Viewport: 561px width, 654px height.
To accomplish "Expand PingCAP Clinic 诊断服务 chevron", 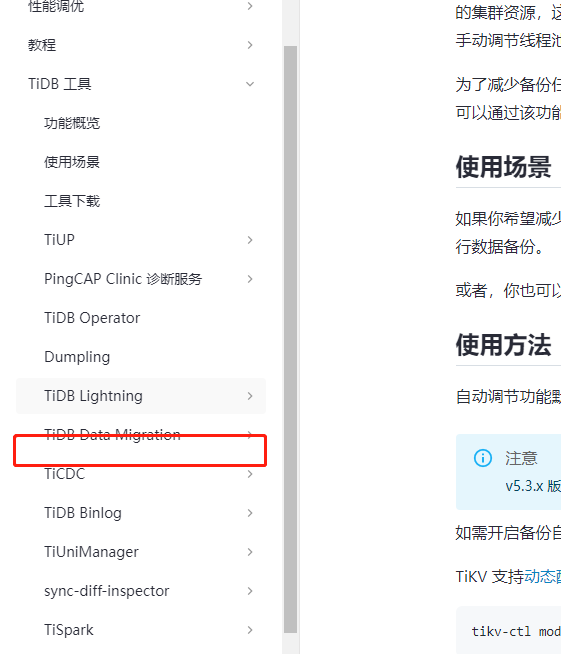I will pos(250,279).
